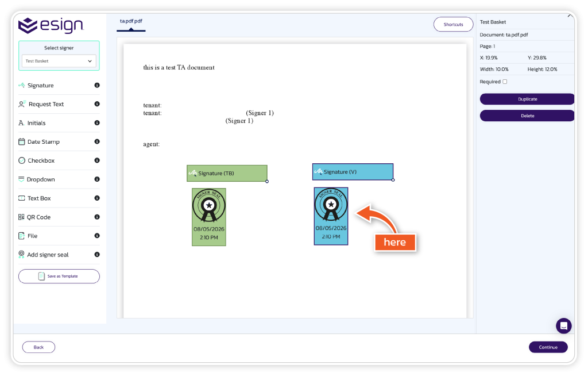Click the Delete button

pyautogui.click(x=527, y=116)
